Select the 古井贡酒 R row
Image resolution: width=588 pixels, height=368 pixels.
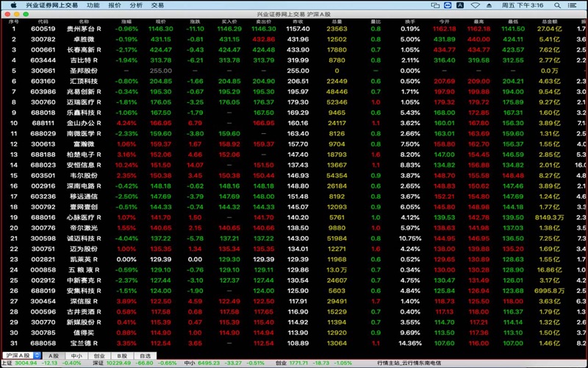tap(294, 312)
